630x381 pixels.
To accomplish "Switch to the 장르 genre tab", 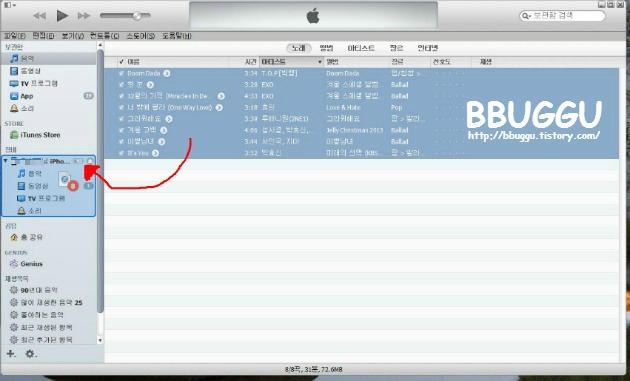I will click(396, 48).
